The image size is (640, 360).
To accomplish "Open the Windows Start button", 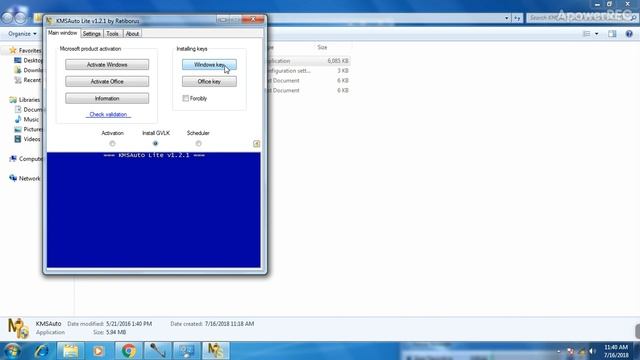I will [12, 351].
